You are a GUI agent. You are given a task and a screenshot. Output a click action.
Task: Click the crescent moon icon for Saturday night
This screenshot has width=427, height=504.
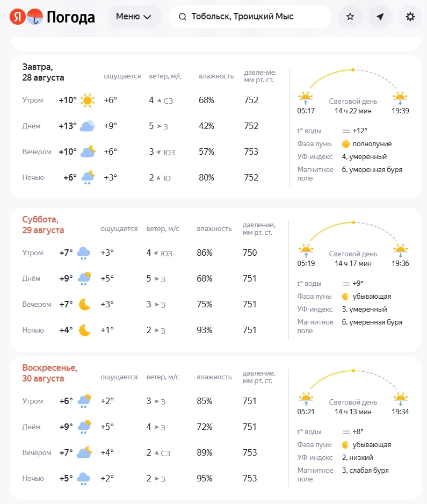84,330
